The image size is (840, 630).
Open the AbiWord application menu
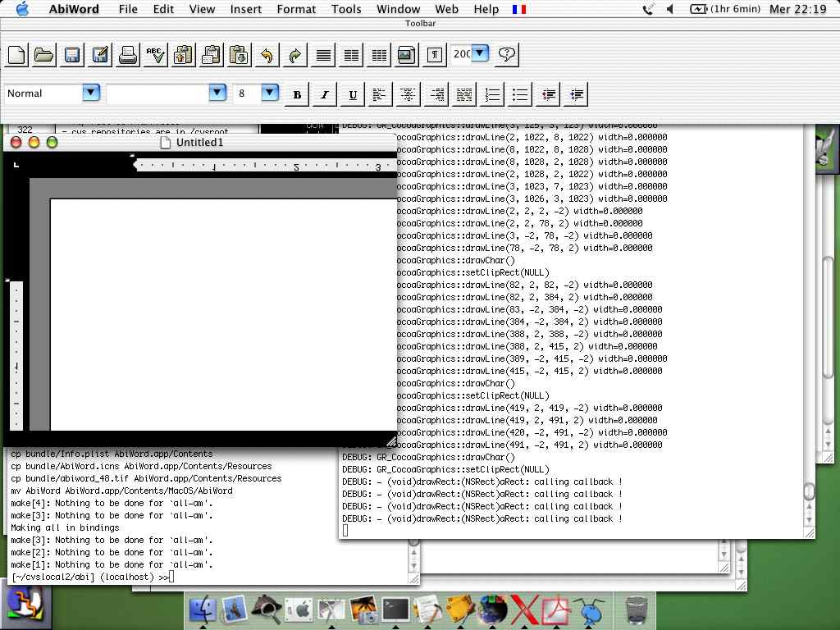click(74, 9)
